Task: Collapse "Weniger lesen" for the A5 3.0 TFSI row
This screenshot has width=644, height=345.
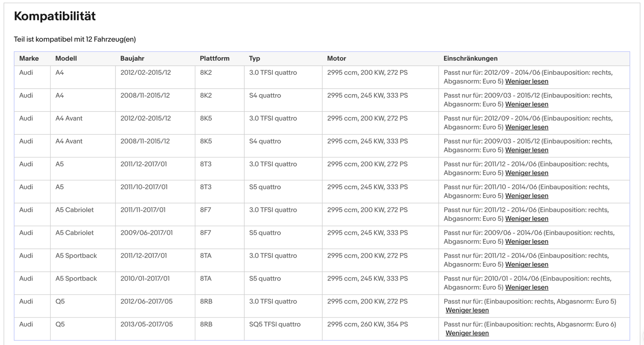Action: 526,173
